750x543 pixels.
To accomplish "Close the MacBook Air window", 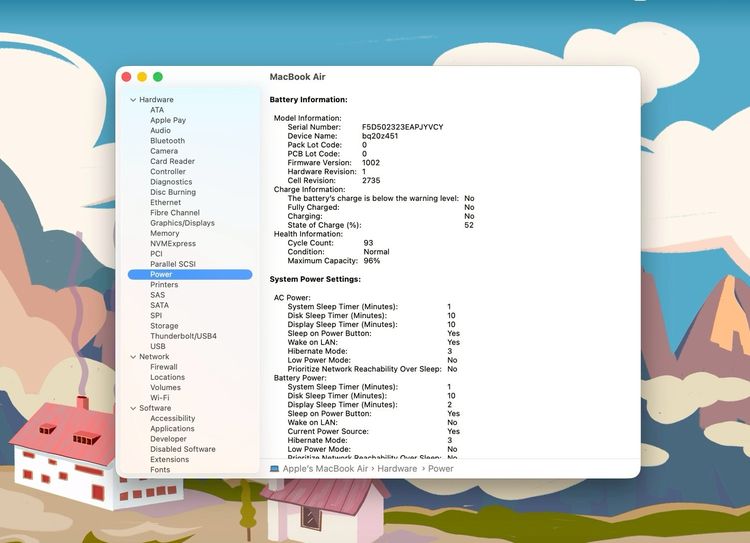I will pos(126,77).
